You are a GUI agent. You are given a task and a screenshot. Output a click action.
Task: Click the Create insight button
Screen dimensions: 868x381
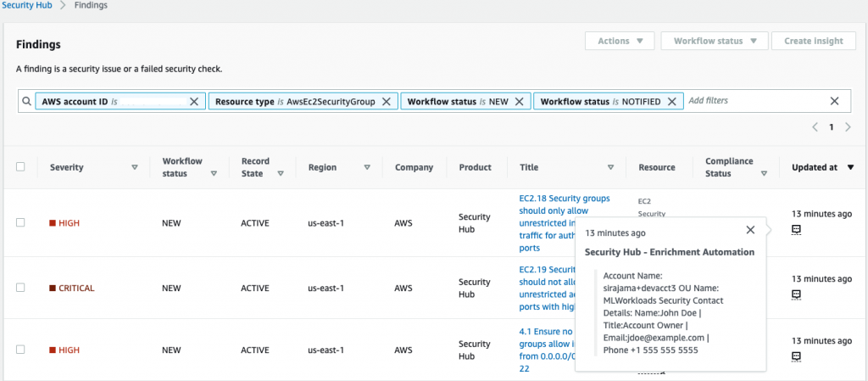click(x=813, y=41)
